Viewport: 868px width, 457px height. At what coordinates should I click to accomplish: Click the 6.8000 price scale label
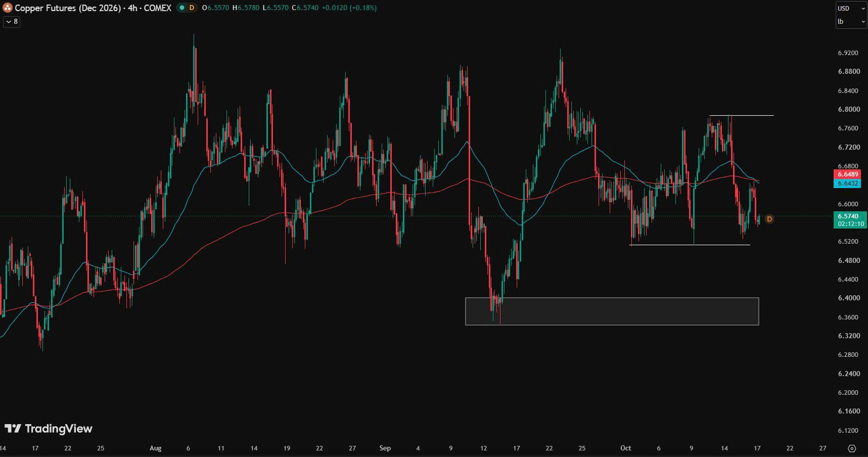pyautogui.click(x=848, y=109)
